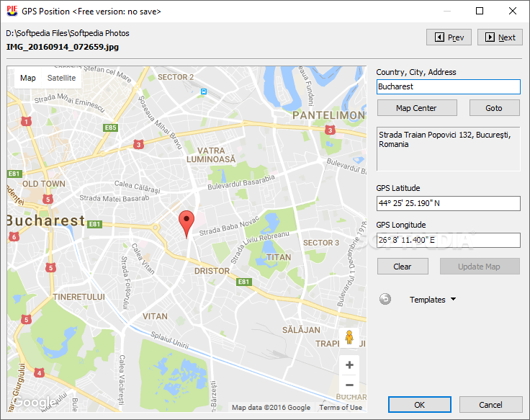530x420 pixels.
Task: Click the red map location pin
Action: [x=187, y=224]
